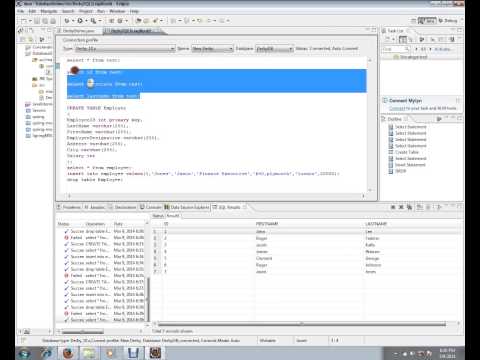Open the Javadoc tab

(x=94, y=207)
